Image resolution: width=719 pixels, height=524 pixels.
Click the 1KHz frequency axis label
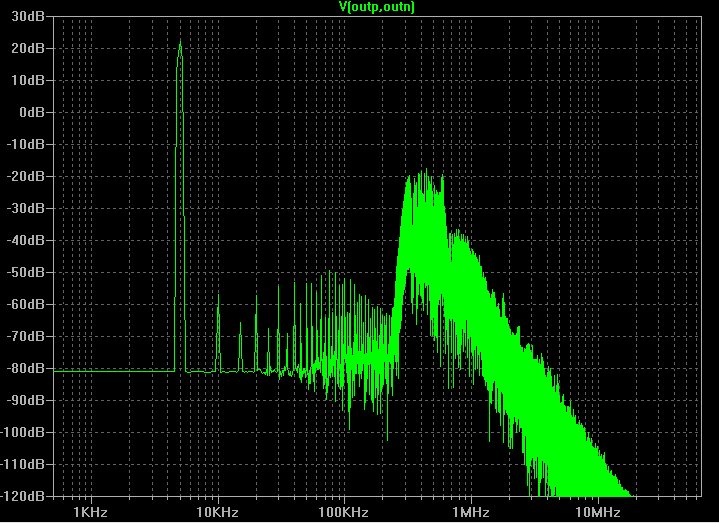(x=90, y=513)
